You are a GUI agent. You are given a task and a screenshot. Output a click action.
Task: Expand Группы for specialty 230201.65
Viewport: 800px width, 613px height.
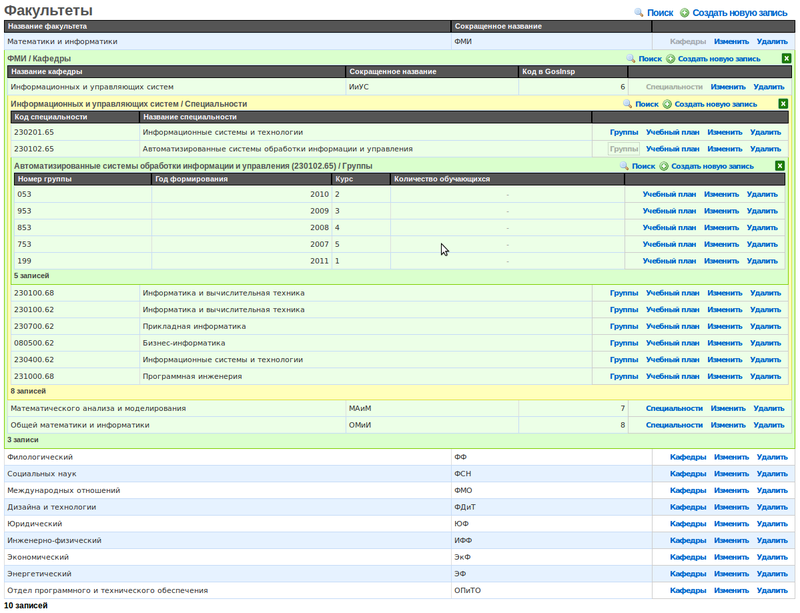click(x=624, y=132)
